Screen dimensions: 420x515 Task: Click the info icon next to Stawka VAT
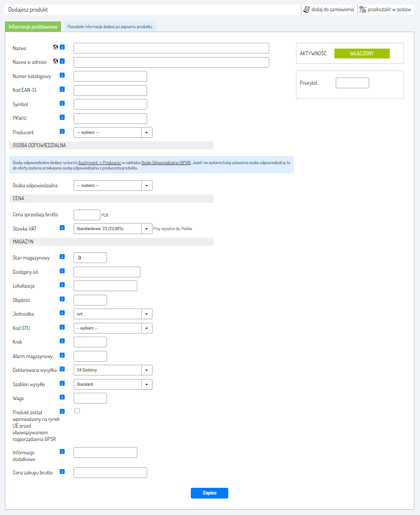pyautogui.click(x=62, y=228)
